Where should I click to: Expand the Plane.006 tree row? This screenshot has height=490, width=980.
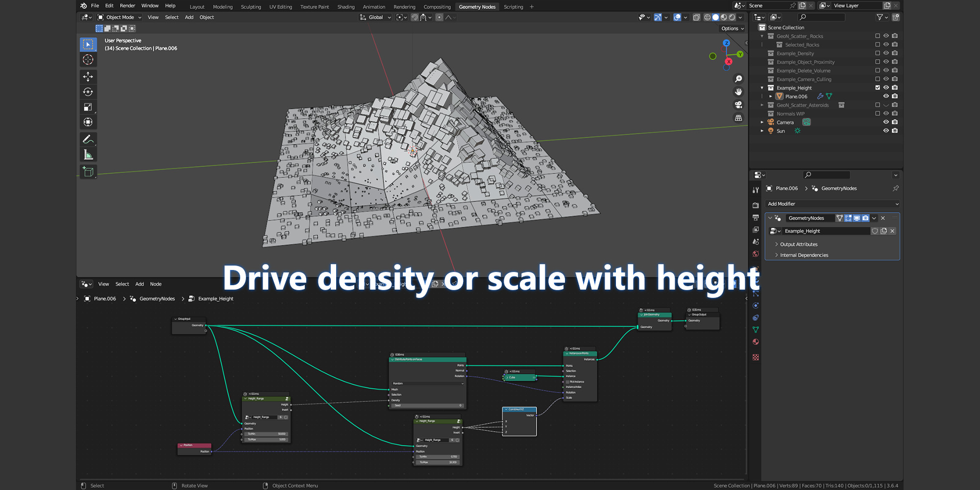(771, 97)
